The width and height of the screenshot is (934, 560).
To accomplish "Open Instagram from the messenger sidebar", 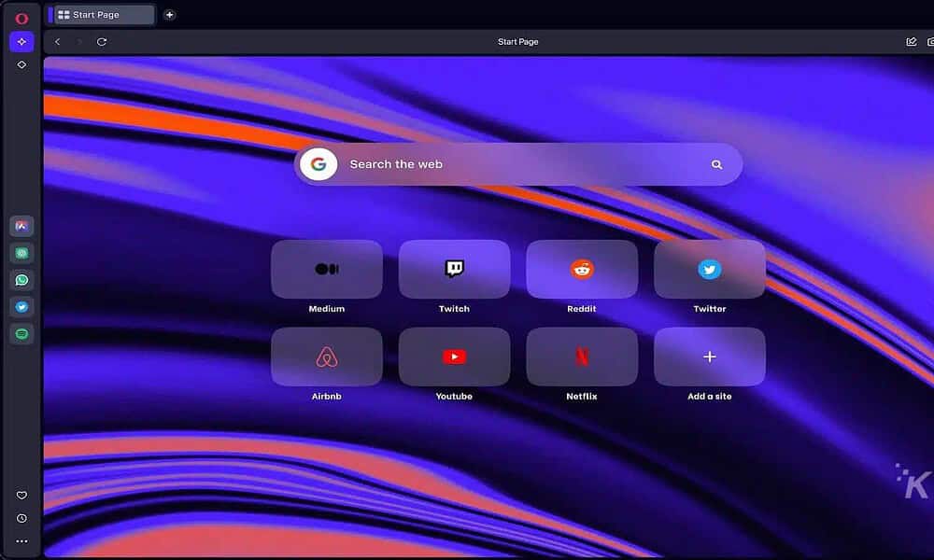I will 21,226.
